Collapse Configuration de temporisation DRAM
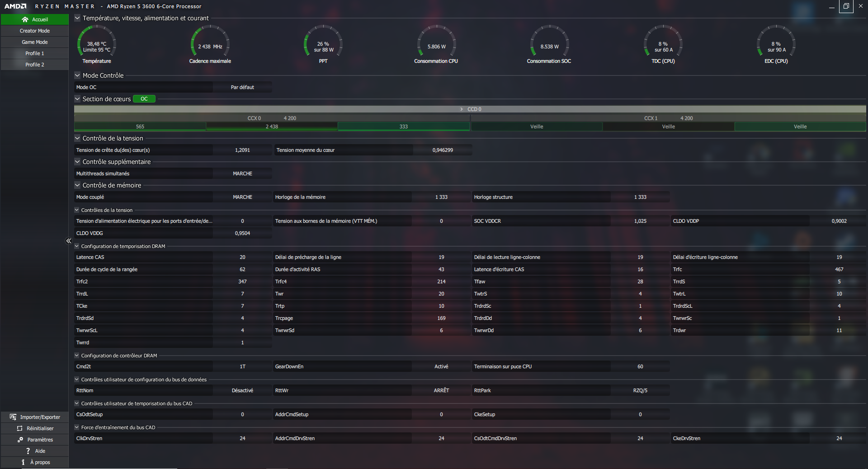The image size is (868, 469). [77, 246]
